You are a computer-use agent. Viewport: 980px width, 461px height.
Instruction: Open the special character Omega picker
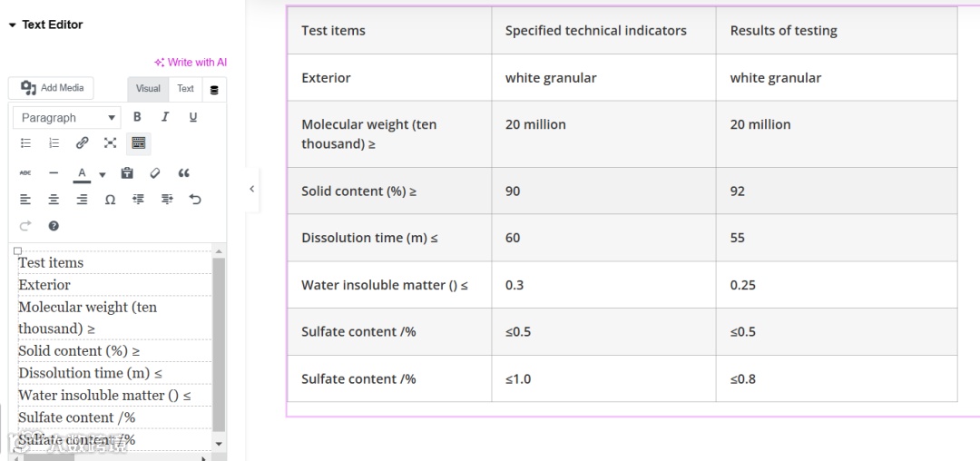click(x=110, y=200)
